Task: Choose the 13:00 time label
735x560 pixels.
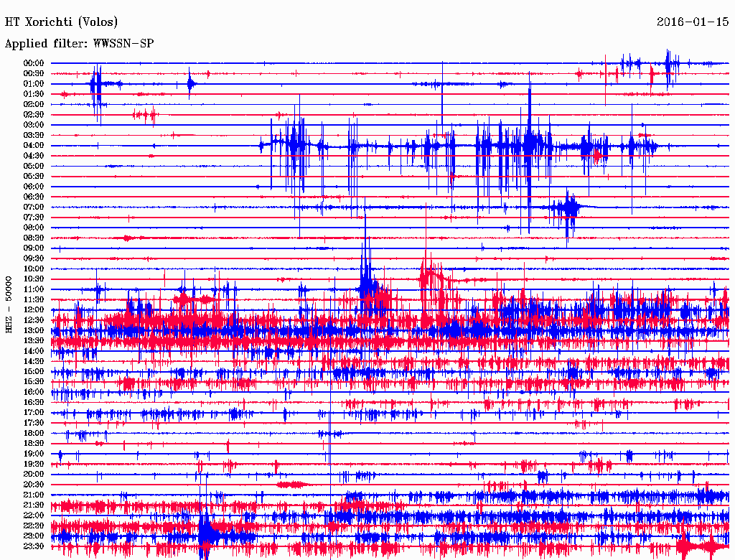Action: click(x=34, y=330)
